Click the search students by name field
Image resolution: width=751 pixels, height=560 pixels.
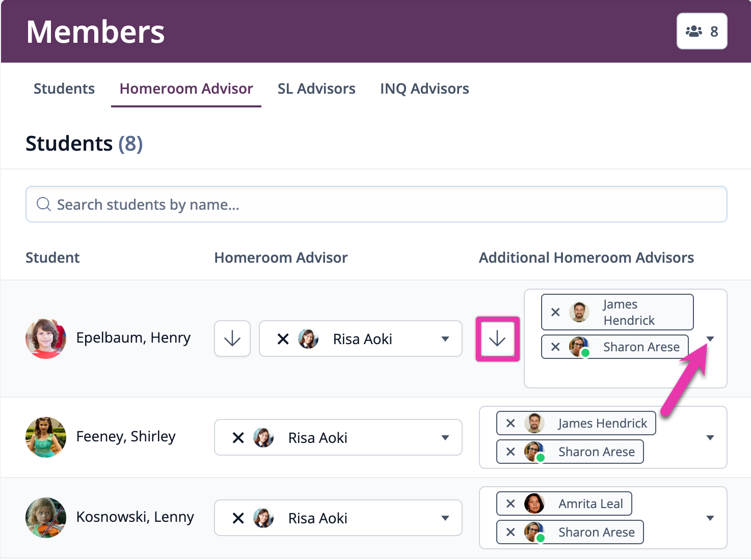click(376, 204)
